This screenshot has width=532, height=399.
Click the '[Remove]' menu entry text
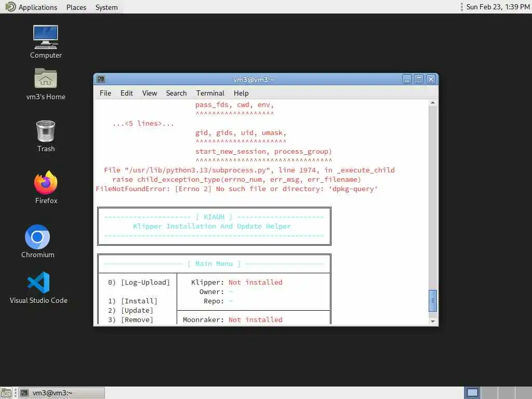coord(137,320)
